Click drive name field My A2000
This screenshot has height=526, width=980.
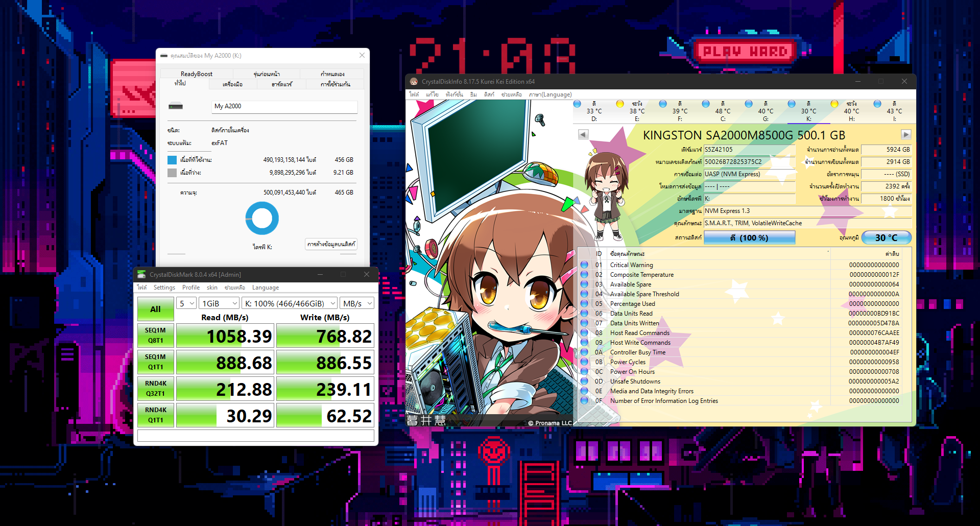point(284,106)
